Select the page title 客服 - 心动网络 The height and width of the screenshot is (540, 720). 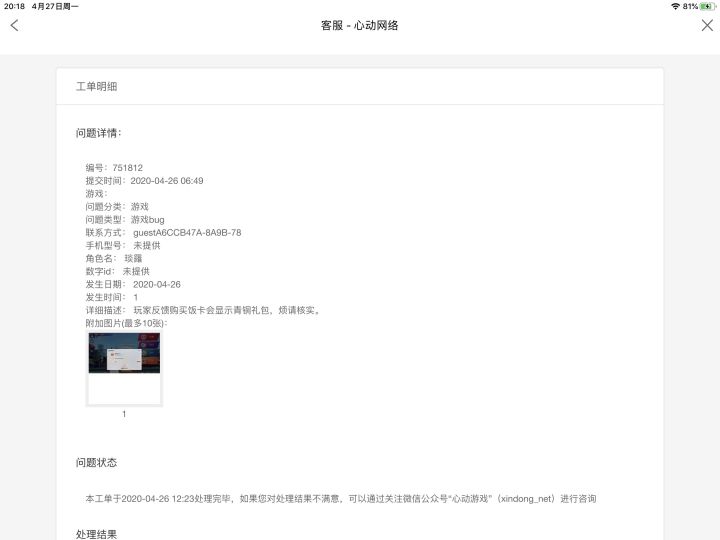coord(360,25)
